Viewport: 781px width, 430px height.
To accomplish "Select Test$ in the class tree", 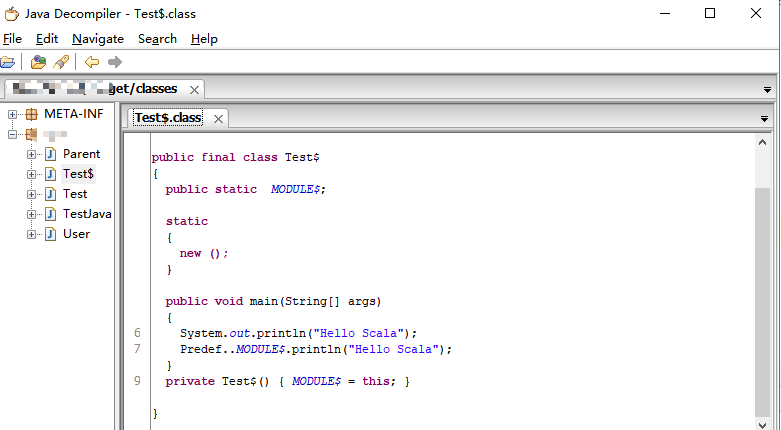I will 78,174.
